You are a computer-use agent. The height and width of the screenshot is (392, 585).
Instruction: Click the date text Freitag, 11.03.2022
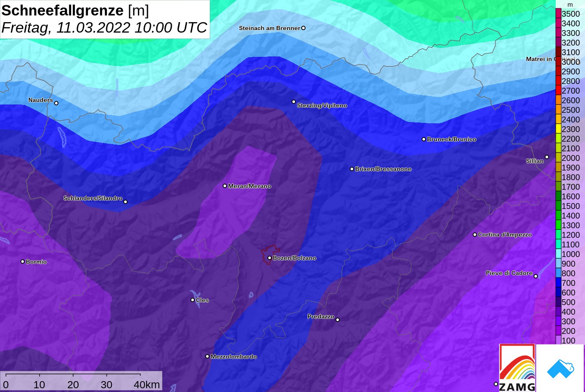(66, 28)
